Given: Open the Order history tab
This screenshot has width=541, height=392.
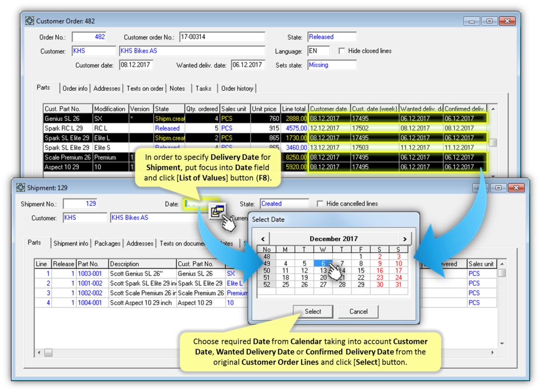Looking at the screenshot, I should (x=237, y=89).
